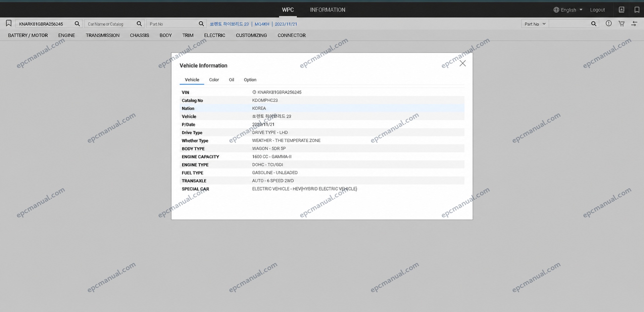Open the ENGINE menu

tap(66, 35)
